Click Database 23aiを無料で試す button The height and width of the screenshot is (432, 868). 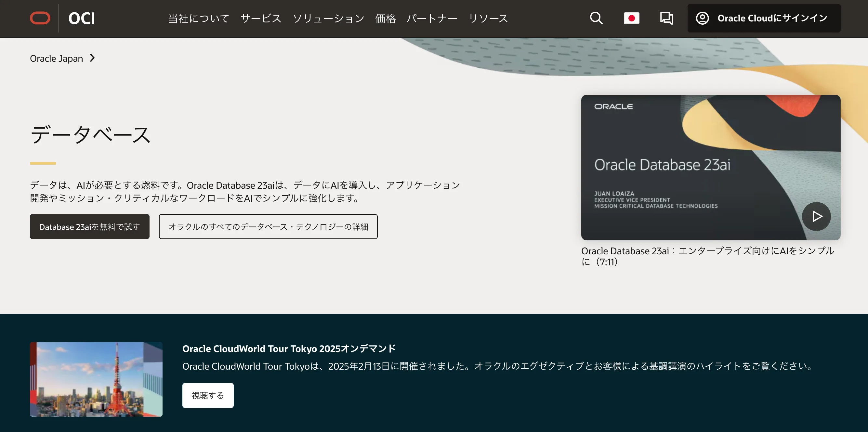click(x=90, y=227)
